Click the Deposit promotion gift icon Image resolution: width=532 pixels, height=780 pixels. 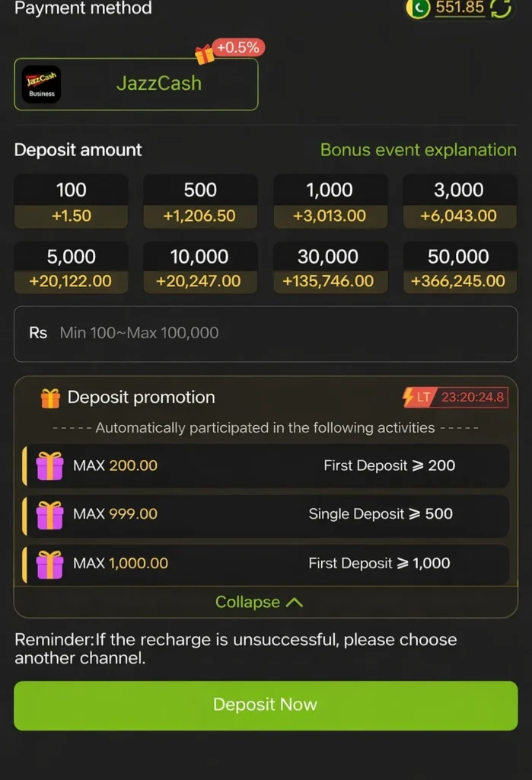[x=50, y=398]
